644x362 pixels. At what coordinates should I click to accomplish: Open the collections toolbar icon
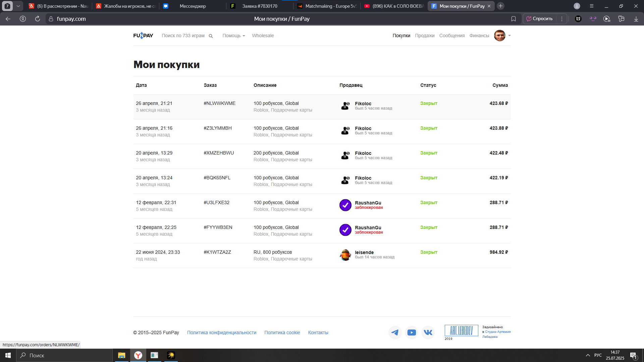point(622,19)
